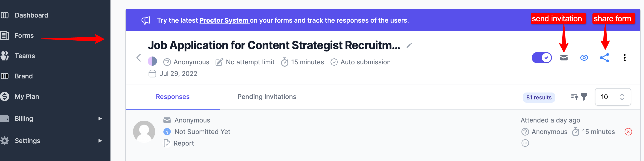Screen dimensions: 644x161
Task: Click the back chevron arrow
Action: (x=139, y=58)
